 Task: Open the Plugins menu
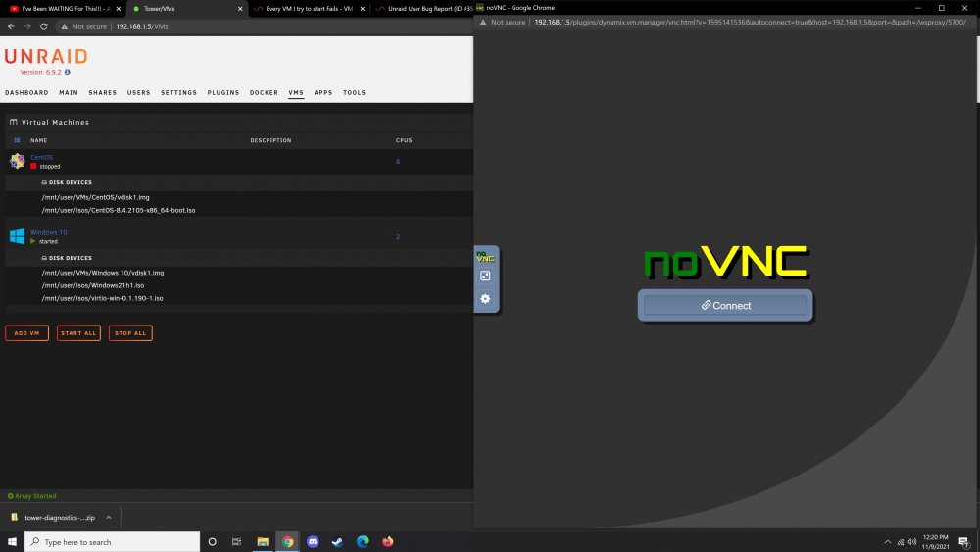(223, 92)
